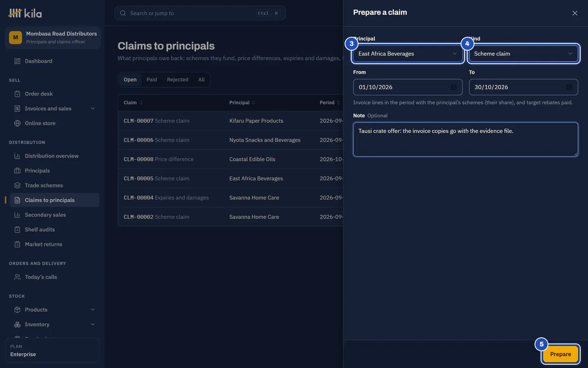The width and height of the screenshot is (588, 368).
Task: Open Claims to principals in sidebar
Action: tap(55, 200)
